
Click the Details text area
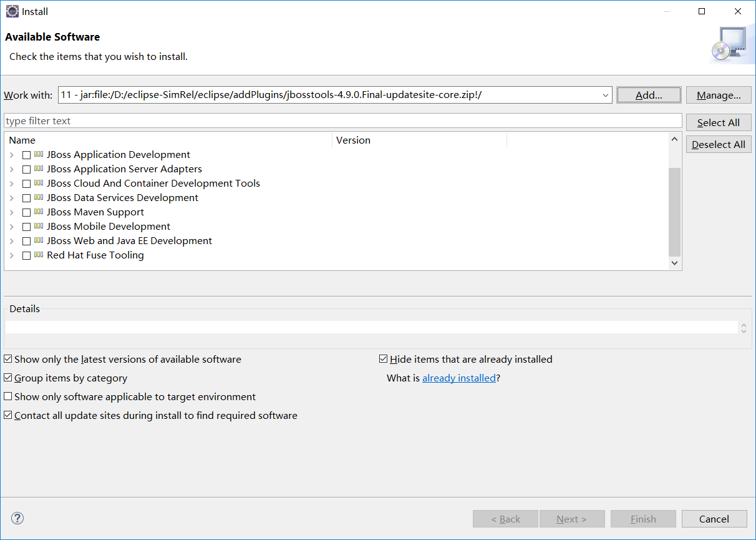tap(371, 327)
